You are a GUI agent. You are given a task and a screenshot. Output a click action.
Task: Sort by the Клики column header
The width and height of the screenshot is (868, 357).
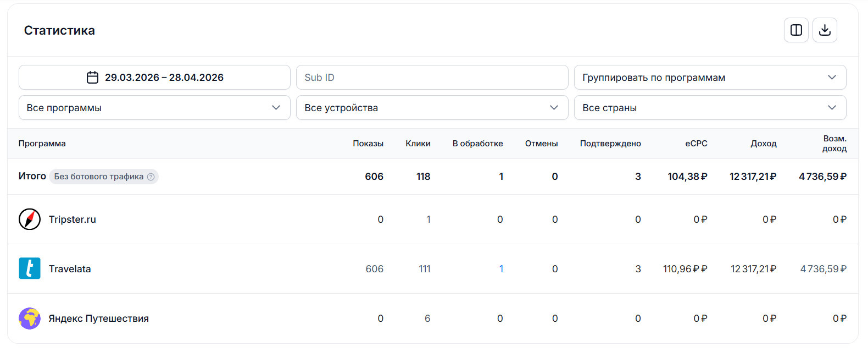click(418, 144)
